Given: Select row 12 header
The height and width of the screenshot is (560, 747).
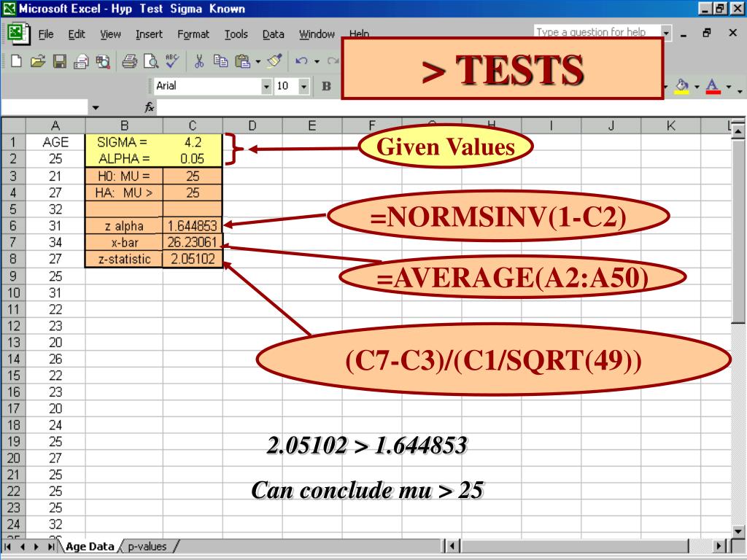Looking at the screenshot, I should (13, 326).
